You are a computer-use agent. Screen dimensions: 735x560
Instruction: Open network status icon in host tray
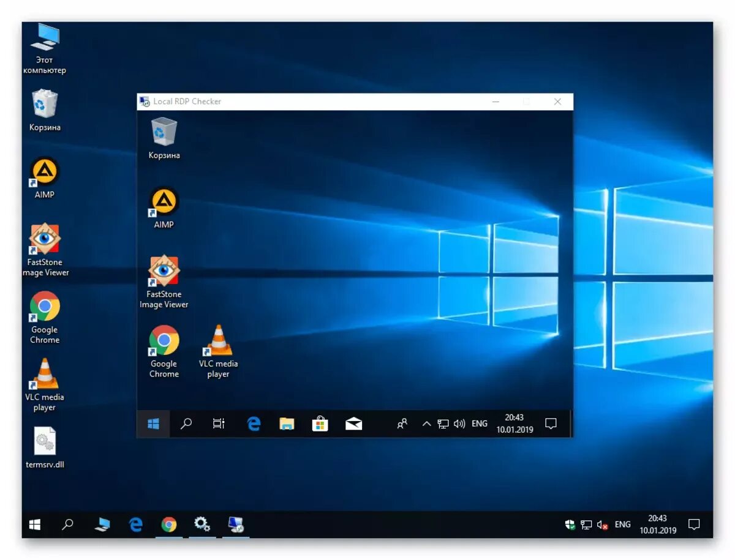[x=586, y=525]
